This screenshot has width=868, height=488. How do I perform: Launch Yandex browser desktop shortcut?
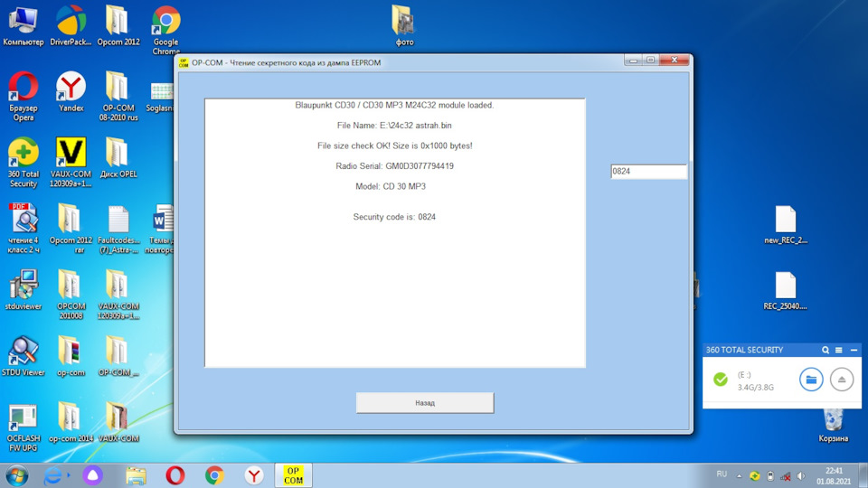pos(71,92)
